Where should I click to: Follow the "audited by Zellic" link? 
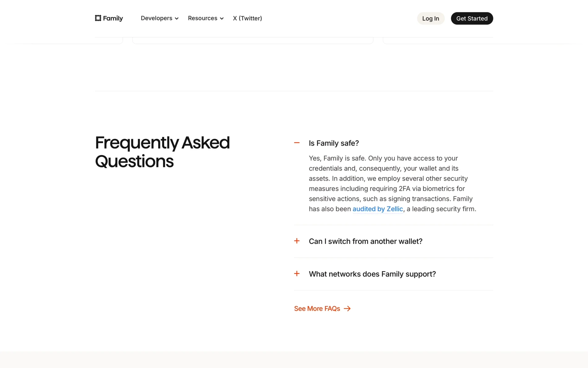coord(377,209)
